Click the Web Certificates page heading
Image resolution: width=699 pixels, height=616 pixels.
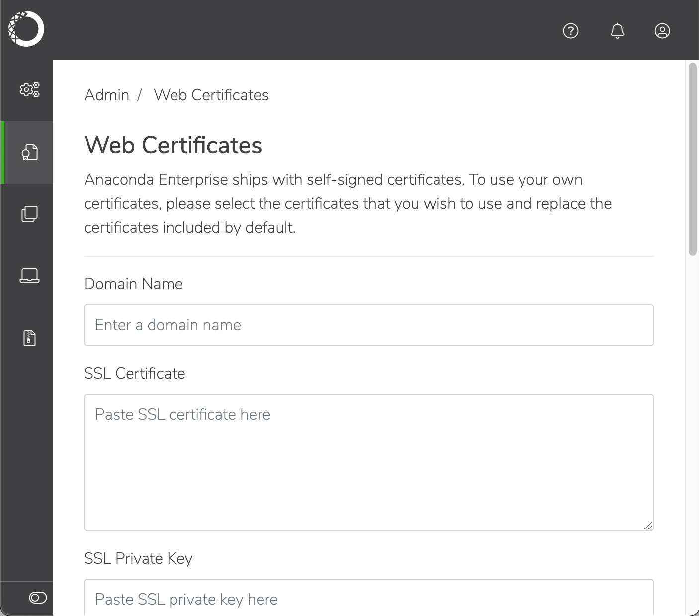[x=173, y=145]
